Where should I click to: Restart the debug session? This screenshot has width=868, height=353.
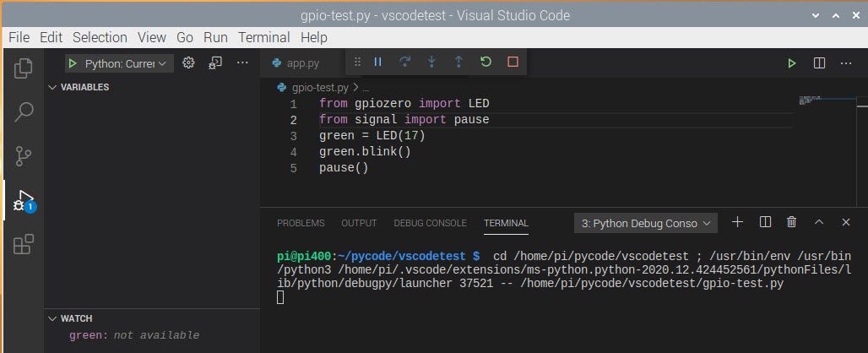pyautogui.click(x=486, y=62)
